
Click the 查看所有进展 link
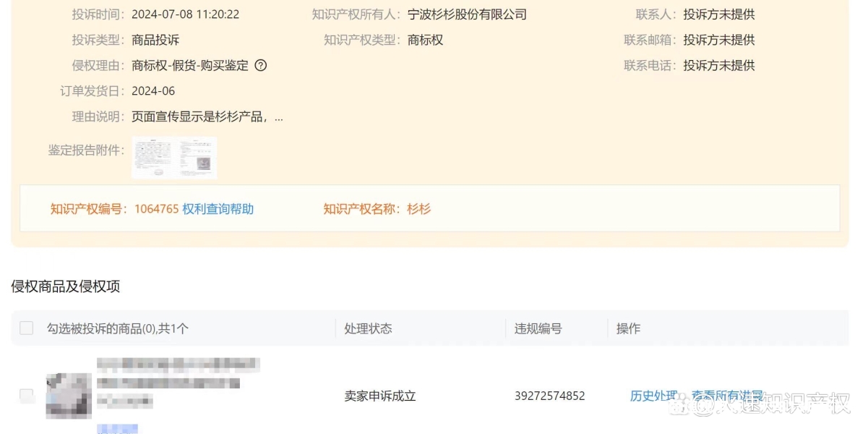(728, 396)
